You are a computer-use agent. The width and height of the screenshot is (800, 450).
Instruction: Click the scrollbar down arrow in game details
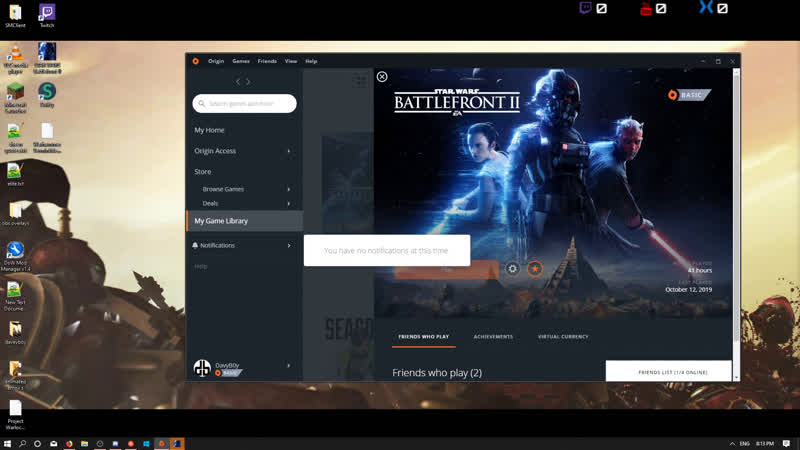(x=736, y=378)
